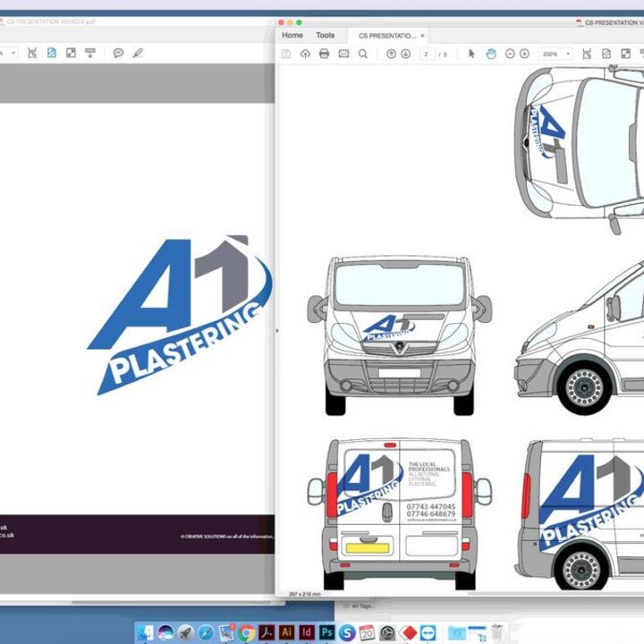Image resolution: width=644 pixels, height=644 pixels.
Task: Open Adobe Illustrator from the Dock
Action: click(287, 632)
